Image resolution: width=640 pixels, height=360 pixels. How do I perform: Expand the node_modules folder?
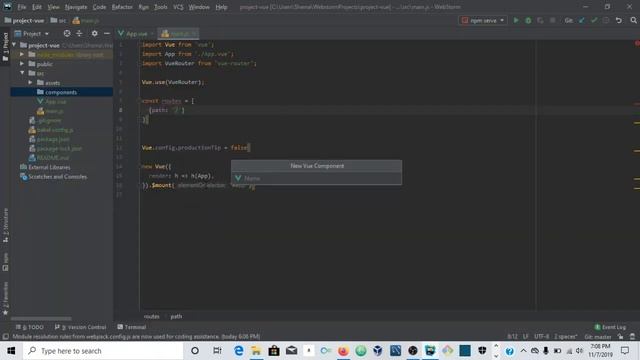[22, 54]
